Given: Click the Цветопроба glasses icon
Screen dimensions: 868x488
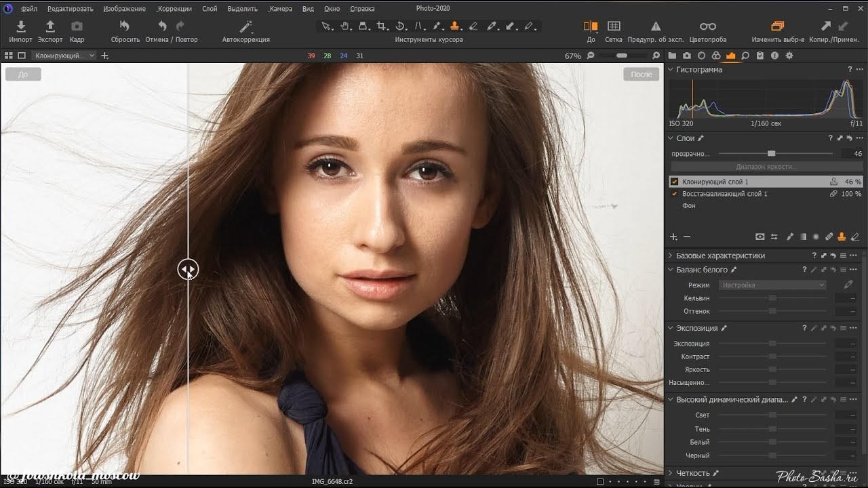Looking at the screenshot, I should [707, 26].
